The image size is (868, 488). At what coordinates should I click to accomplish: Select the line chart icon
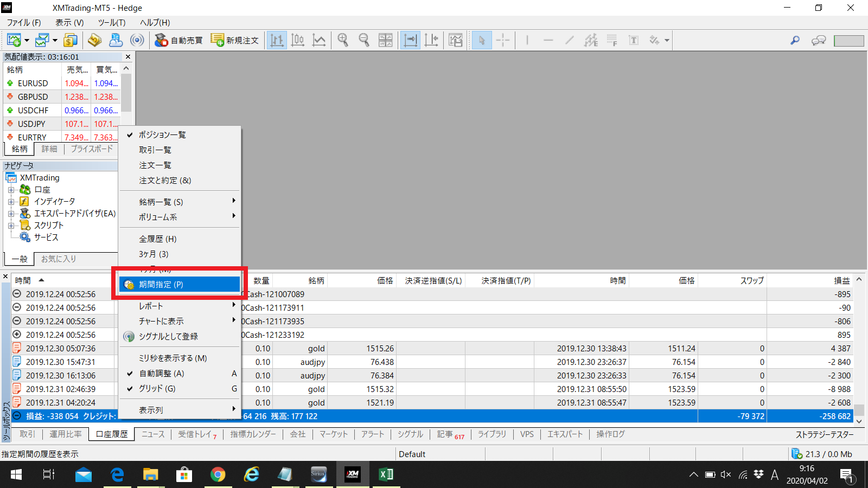click(319, 40)
